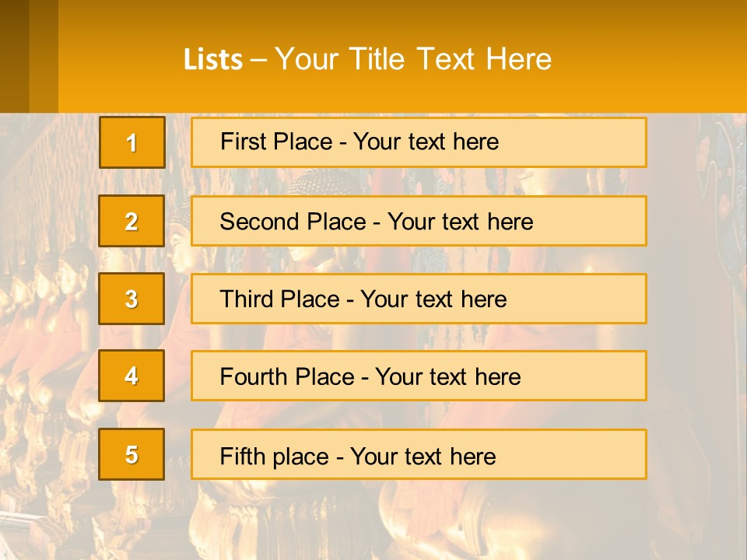The image size is (747, 560).
Task: Select the number 5 box
Action: click(132, 454)
